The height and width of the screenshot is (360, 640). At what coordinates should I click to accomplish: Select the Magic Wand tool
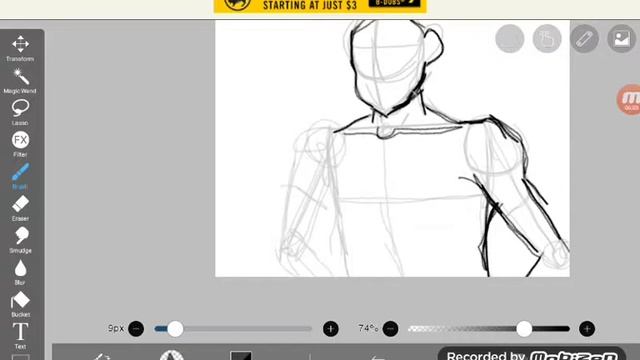20,80
